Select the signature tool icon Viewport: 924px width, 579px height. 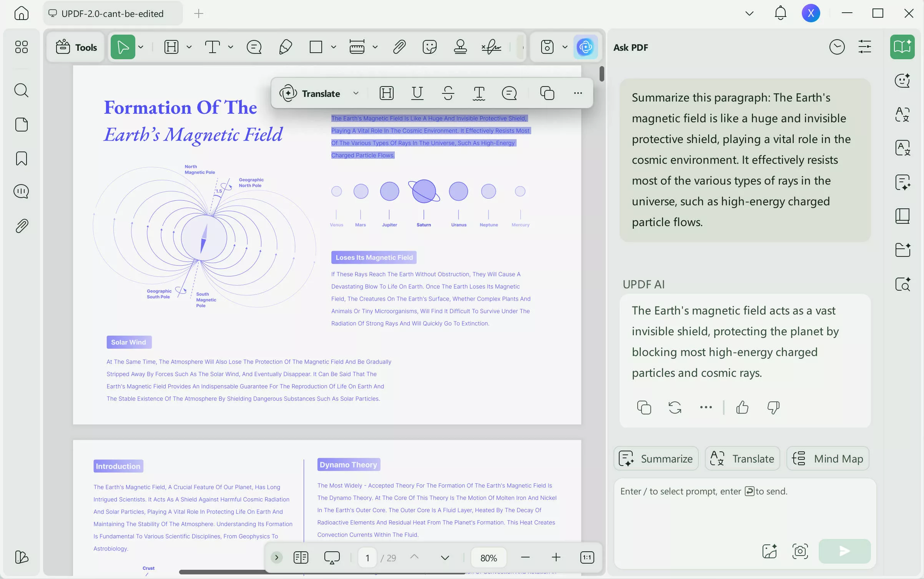pyautogui.click(x=491, y=47)
